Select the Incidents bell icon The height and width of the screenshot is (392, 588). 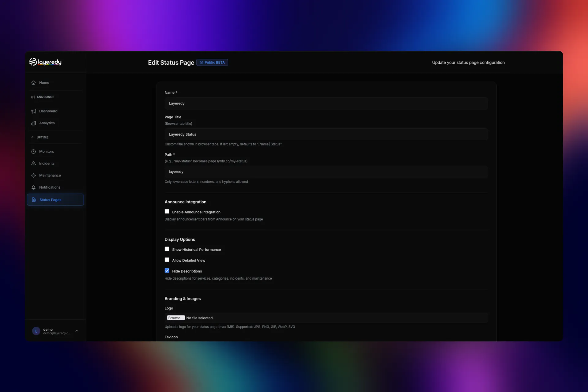(34, 163)
